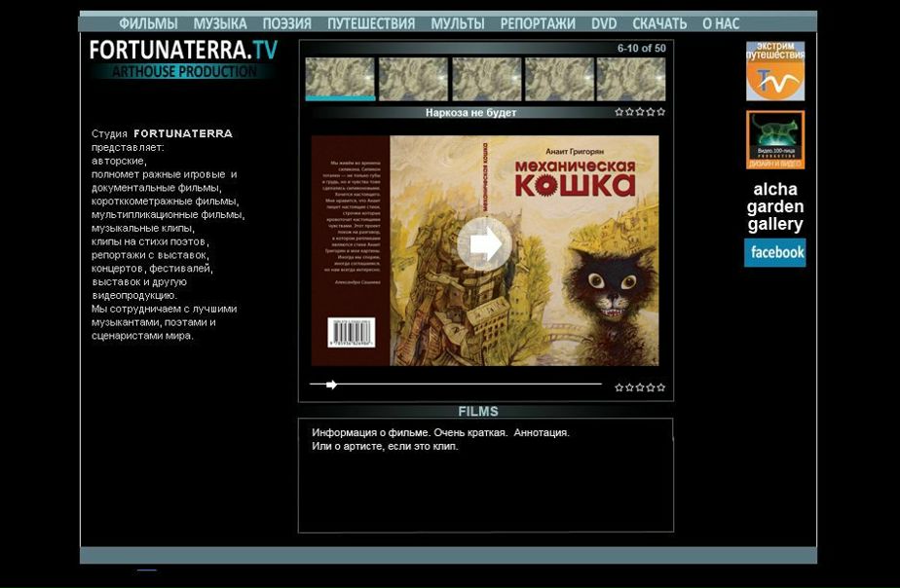Click the last star below the video player
The height and width of the screenshot is (588, 900).
[x=661, y=387]
